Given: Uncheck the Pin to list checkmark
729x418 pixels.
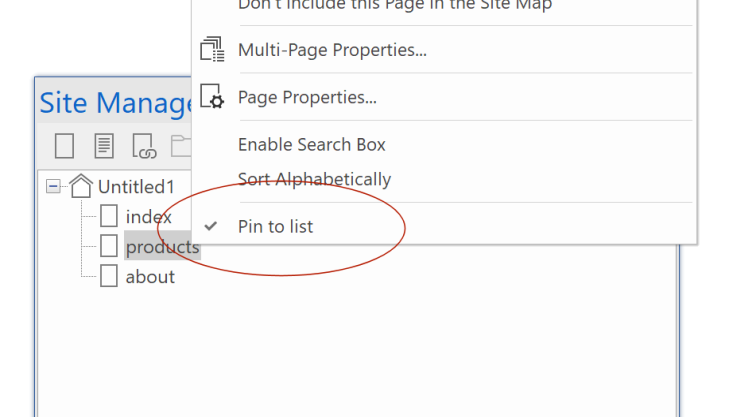Looking at the screenshot, I should tap(211, 227).
